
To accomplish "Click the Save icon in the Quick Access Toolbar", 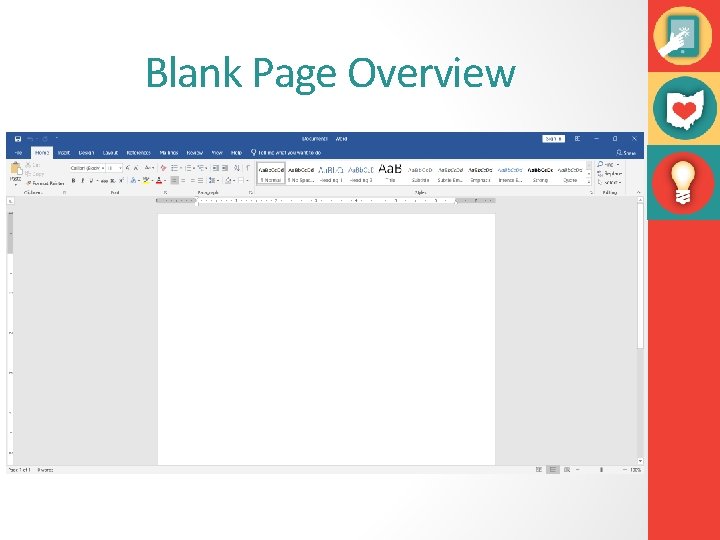I will tap(18, 139).
